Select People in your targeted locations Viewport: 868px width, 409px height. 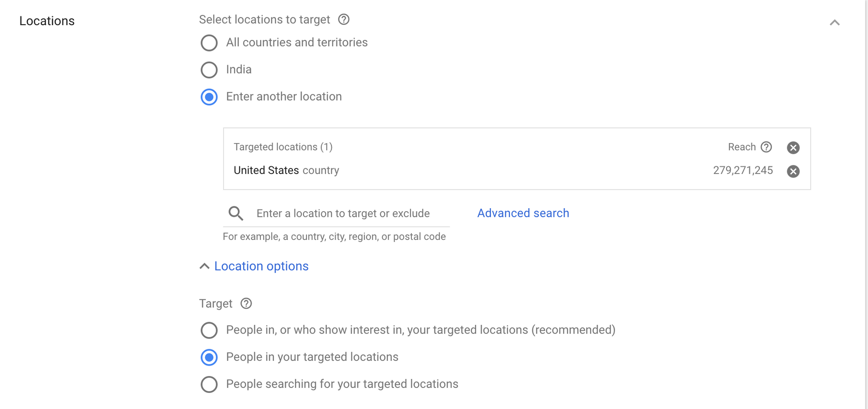[x=209, y=357]
